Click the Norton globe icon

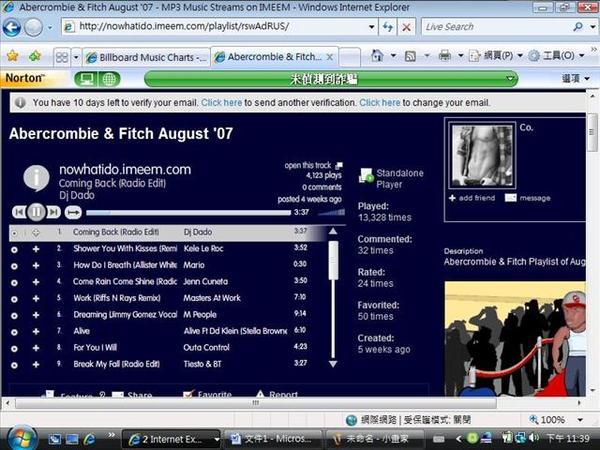coord(109,79)
